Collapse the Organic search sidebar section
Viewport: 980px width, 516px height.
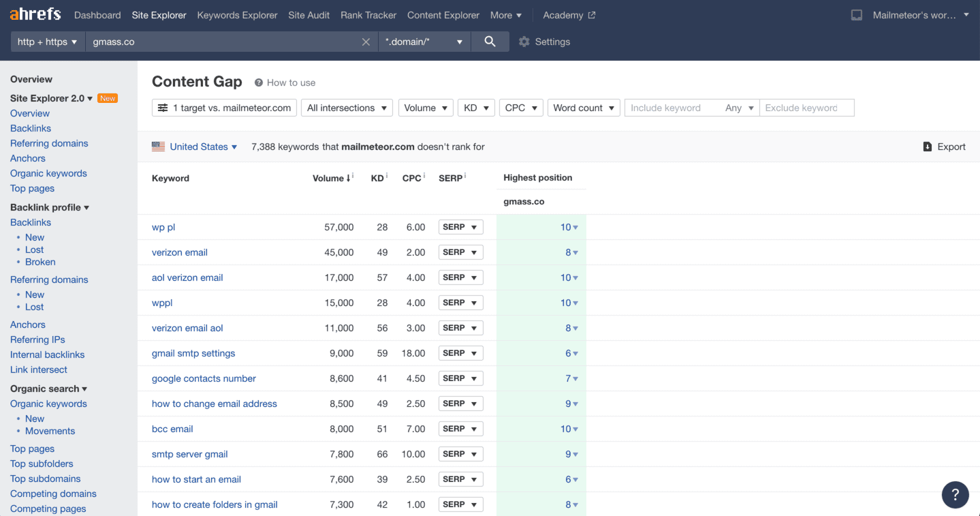click(x=49, y=389)
